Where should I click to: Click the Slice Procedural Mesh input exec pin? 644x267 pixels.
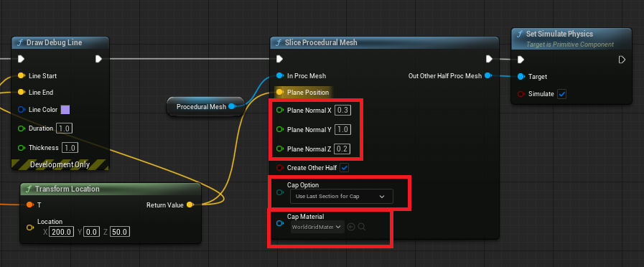(x=280, y=59)
